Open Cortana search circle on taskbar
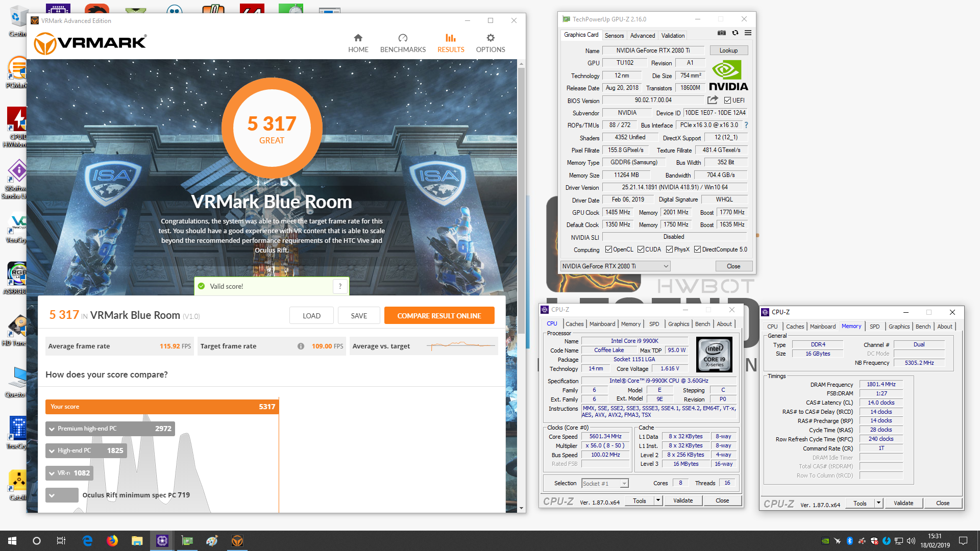 click(x=37, y=541)
